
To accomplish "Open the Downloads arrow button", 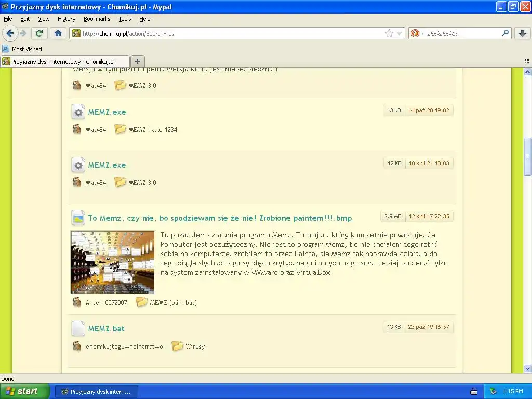I will (x=523, y=33).
